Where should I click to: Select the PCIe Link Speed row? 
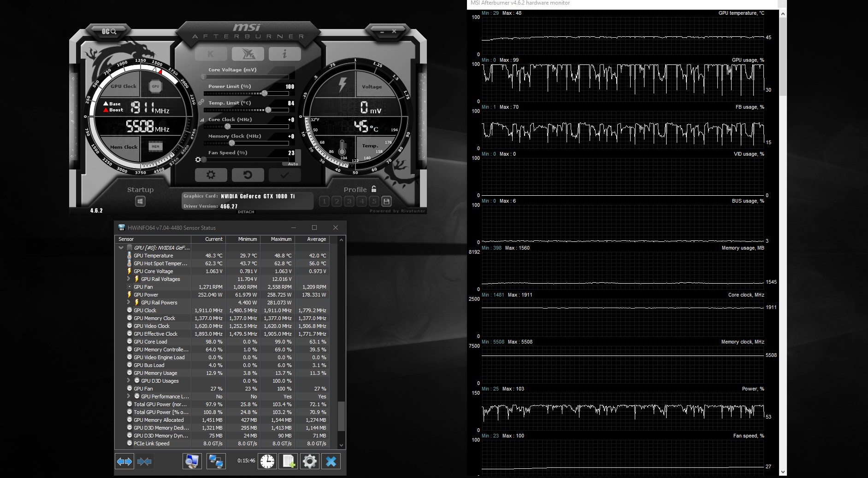(x=222, y=443)
